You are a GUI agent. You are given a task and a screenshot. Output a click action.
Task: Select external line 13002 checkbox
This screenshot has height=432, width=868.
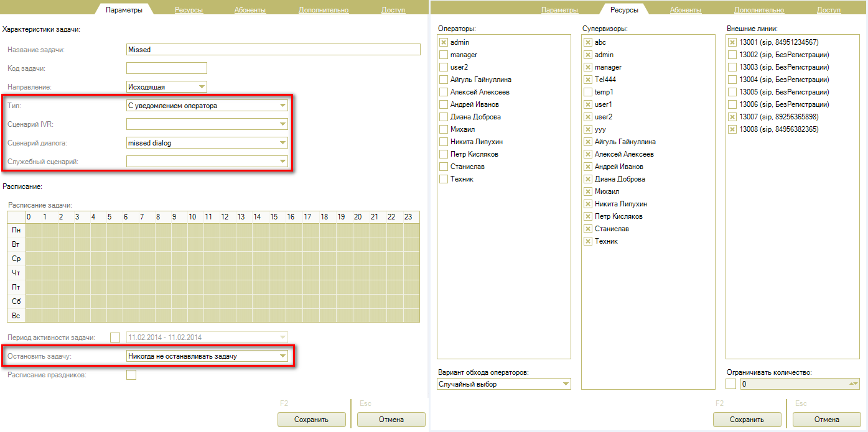[732, 55]
